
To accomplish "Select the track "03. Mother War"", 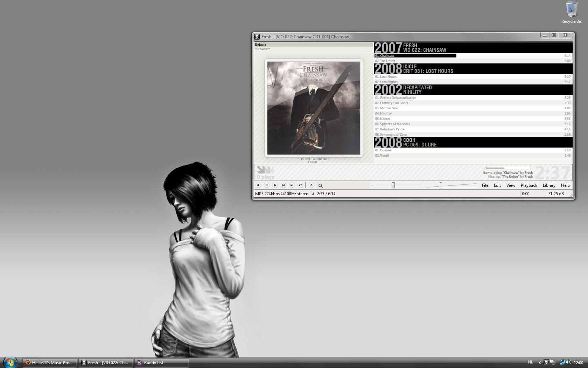I will (387, 108).
